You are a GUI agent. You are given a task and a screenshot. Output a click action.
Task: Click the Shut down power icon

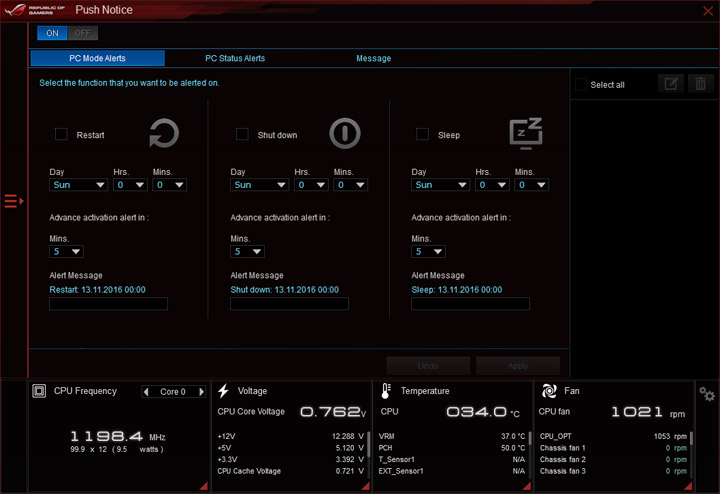coord(345,134)
